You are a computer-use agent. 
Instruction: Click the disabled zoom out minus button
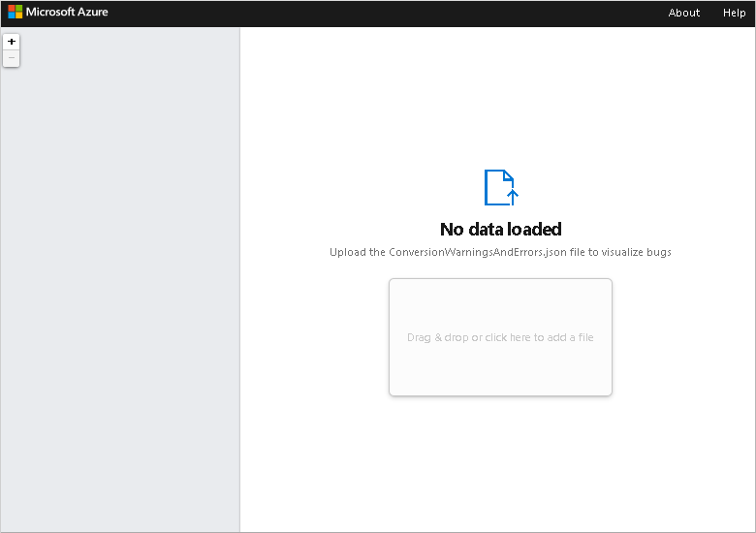(11, 58)
